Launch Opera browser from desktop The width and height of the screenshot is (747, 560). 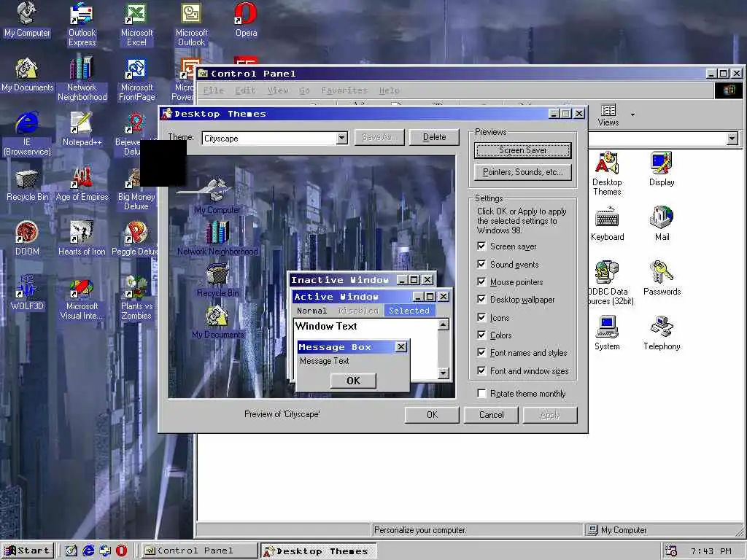coord(246,19)
